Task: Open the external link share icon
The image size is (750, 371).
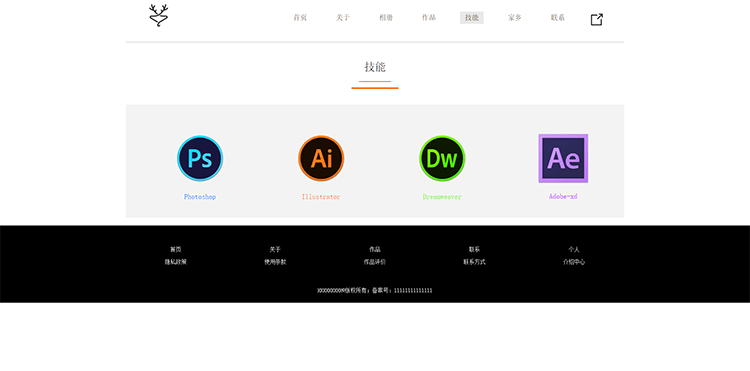Action: (x=596, y=20)
